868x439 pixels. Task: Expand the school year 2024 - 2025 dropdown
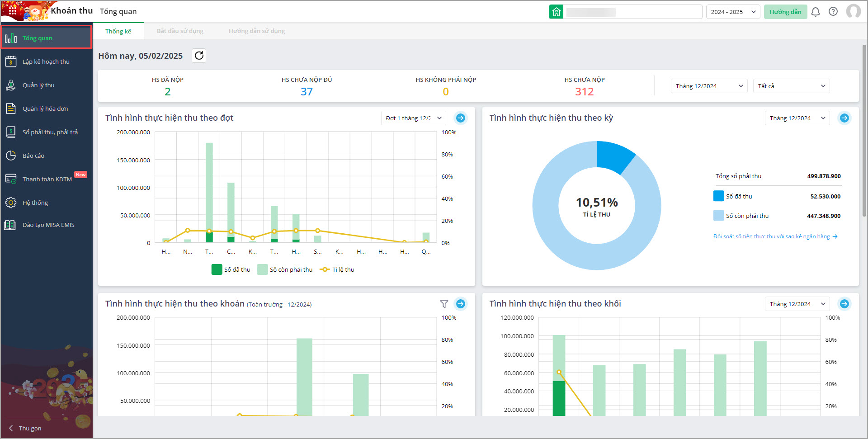[732, 12]
